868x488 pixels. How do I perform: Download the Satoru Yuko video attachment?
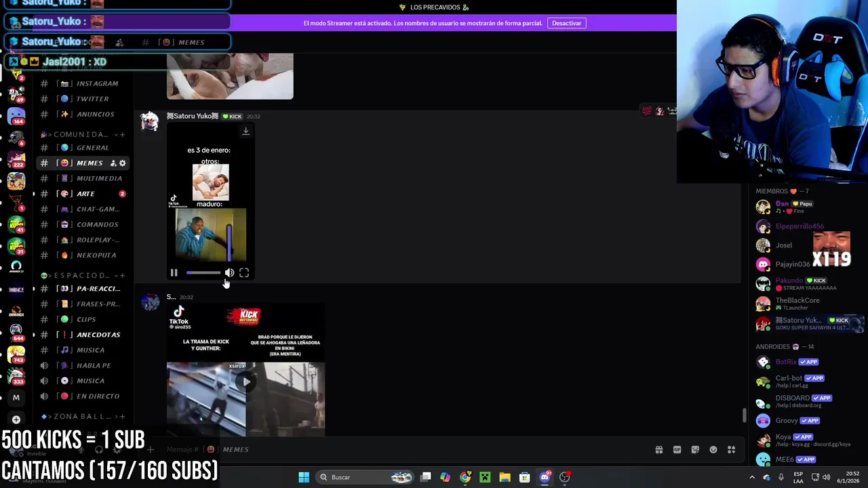click(x=245, y=131)
